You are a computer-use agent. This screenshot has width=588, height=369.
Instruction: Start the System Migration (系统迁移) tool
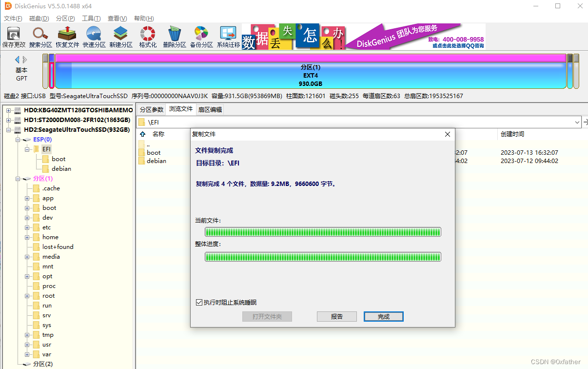(228, 37)
